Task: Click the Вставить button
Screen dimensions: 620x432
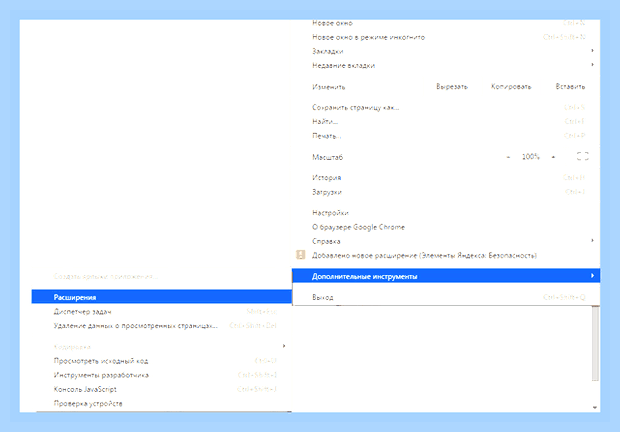Action: coord(570,87)
